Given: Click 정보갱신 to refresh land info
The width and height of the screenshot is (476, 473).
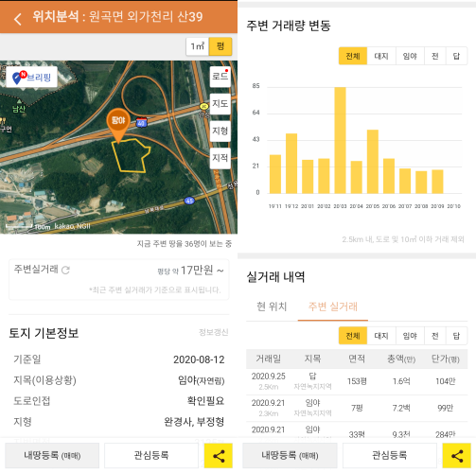Looking at the screenshot, I should pyautogui.click(x=214, y=332).
